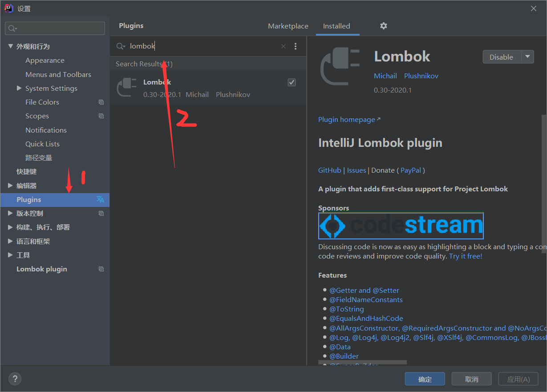Screen dimensions: 547x392
Task: Open the @Getter and @Setter link
Action: 365,290
